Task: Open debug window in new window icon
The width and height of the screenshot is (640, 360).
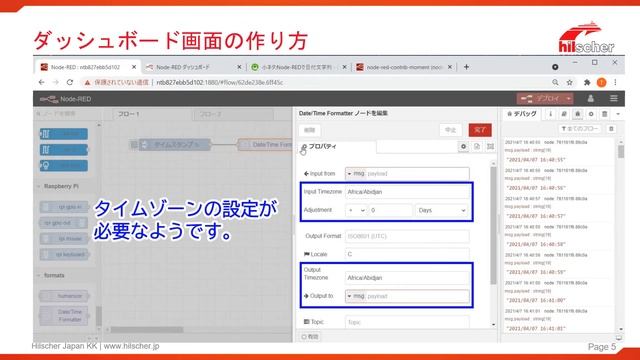Action: (x=619, y=338)
